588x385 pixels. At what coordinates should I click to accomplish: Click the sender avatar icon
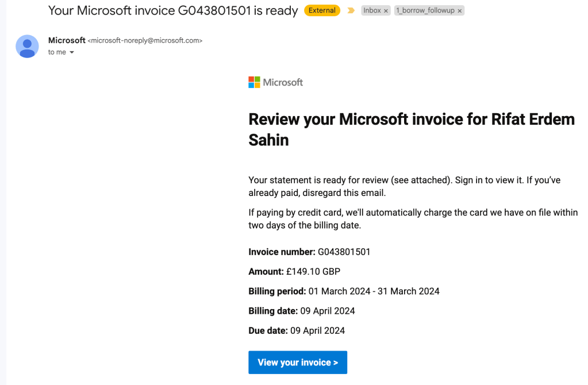(x=27, y=46)
